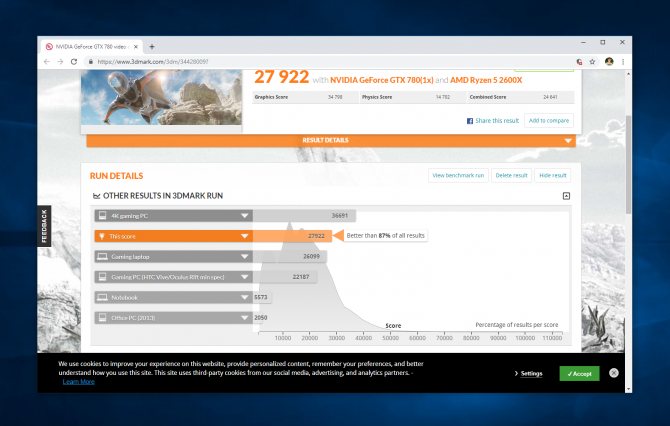
Task: Click Delete result button
Action: point(511,176)
